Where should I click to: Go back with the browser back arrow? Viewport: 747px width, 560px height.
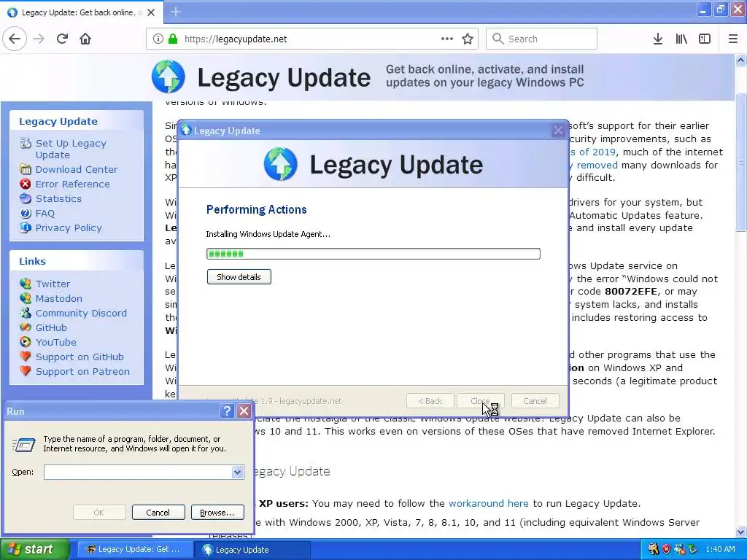[x=15, y=39]
